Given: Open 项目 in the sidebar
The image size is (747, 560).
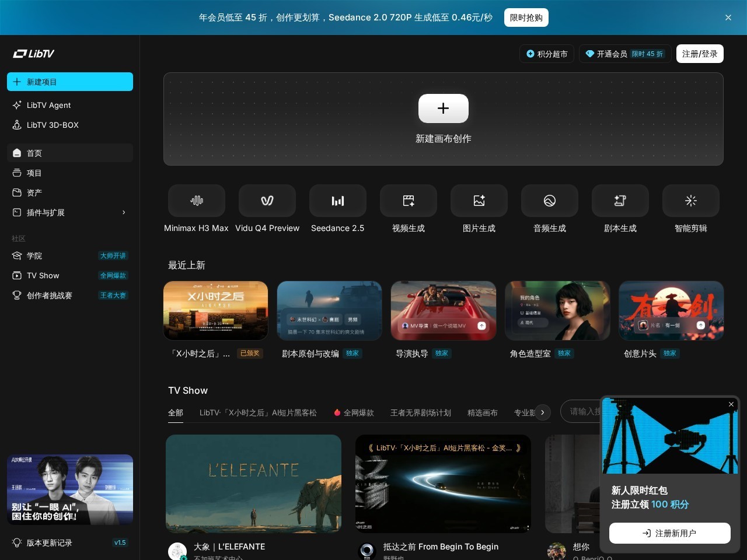Looking at the screenshot, I should click(70, 173).
